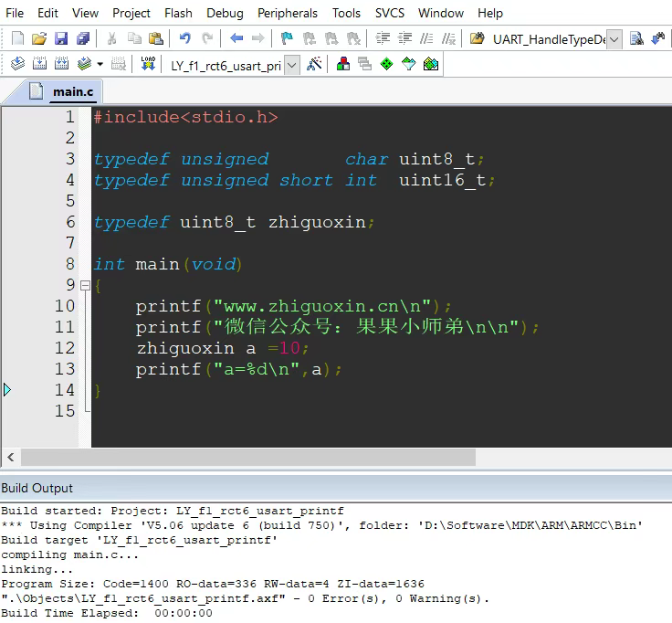Click the editor horizontal scrollbar left arrow
The image size is (672, 623).
(11, 457)
